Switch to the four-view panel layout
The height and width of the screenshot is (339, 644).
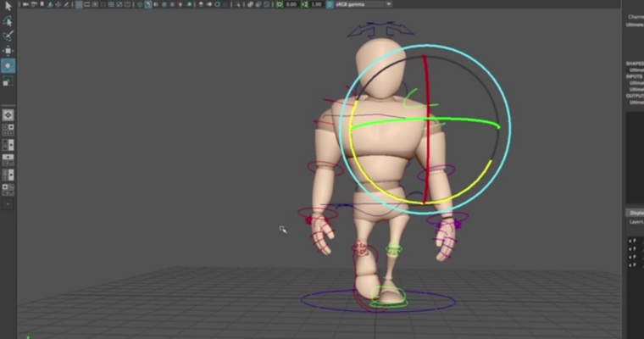[8, 130]
